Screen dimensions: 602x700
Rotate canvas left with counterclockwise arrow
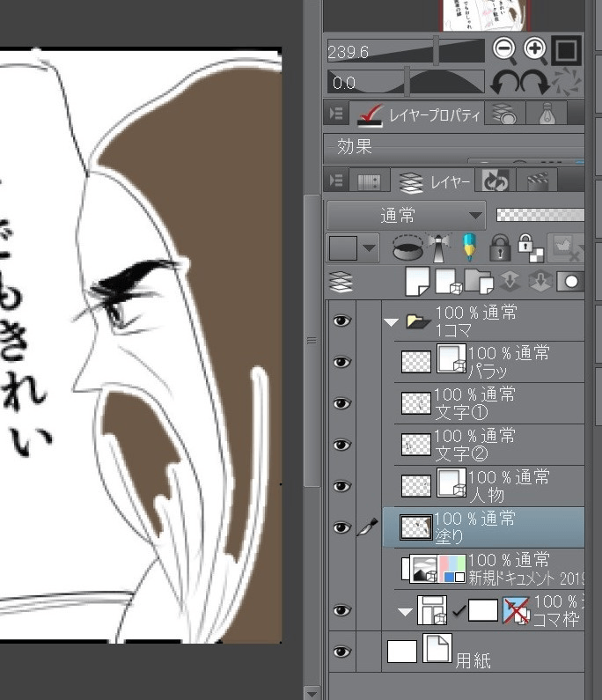point(504,82)
